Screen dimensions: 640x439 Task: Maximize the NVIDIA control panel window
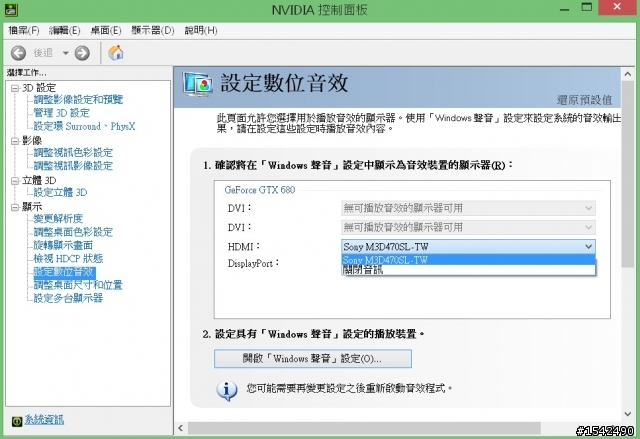point(587,7)
